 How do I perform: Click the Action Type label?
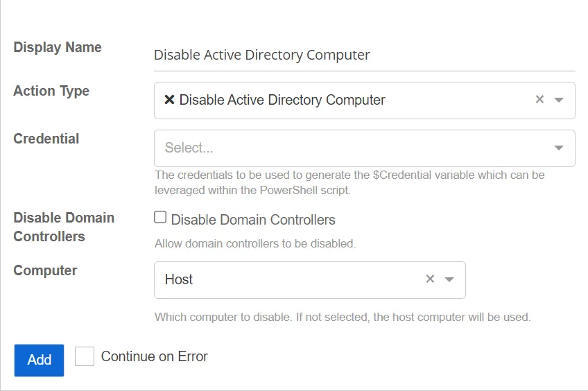51,91
